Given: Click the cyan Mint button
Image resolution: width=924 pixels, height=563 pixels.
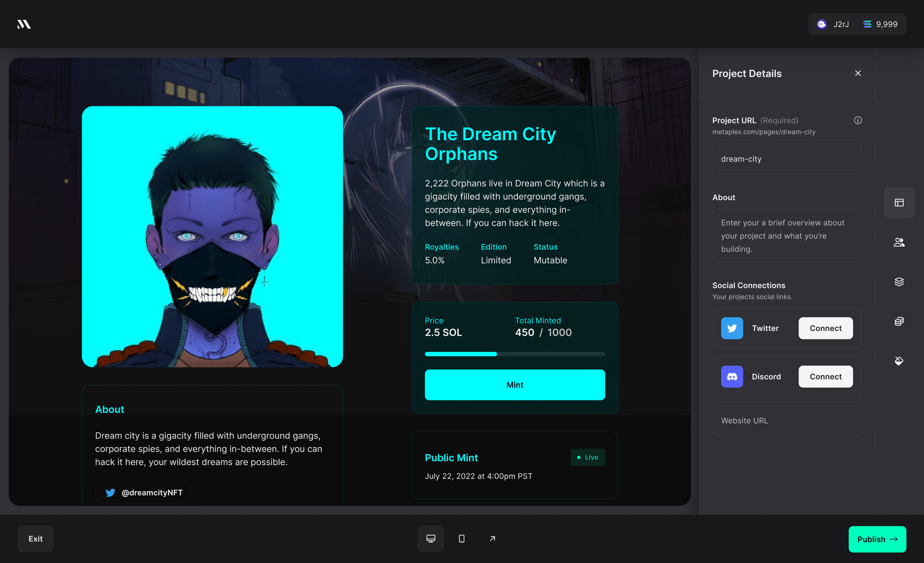Looking at the screenshot, I should pyautogui.click(x=515, y=385).
